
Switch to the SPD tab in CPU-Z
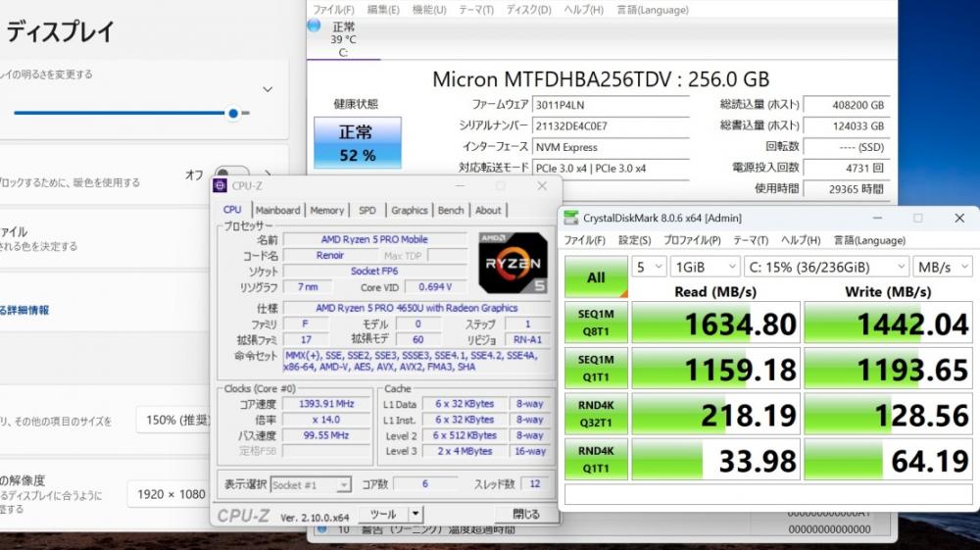[x=367, y=210]
